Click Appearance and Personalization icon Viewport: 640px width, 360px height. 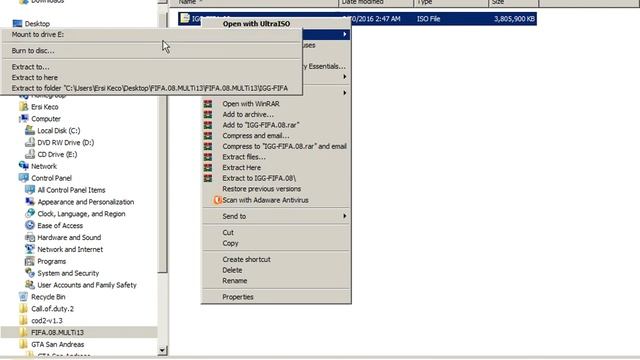pyautogui.click(x=30, y=202)
